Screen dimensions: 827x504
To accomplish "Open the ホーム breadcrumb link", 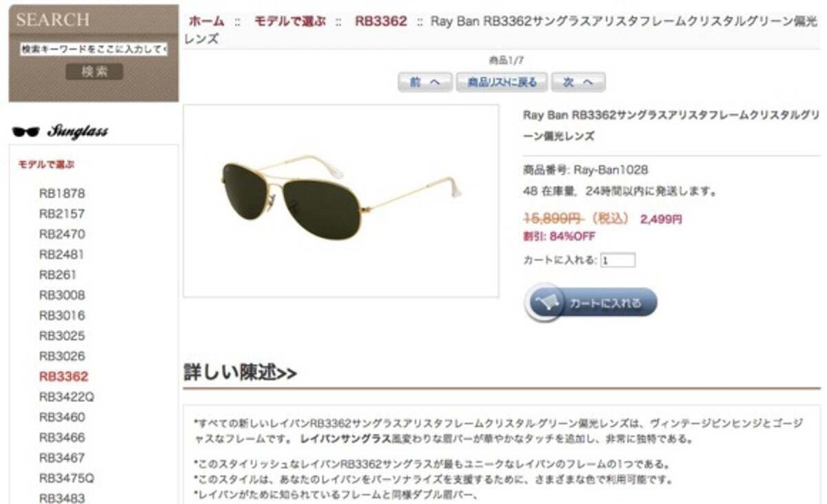I will click(x=207, y=21).
